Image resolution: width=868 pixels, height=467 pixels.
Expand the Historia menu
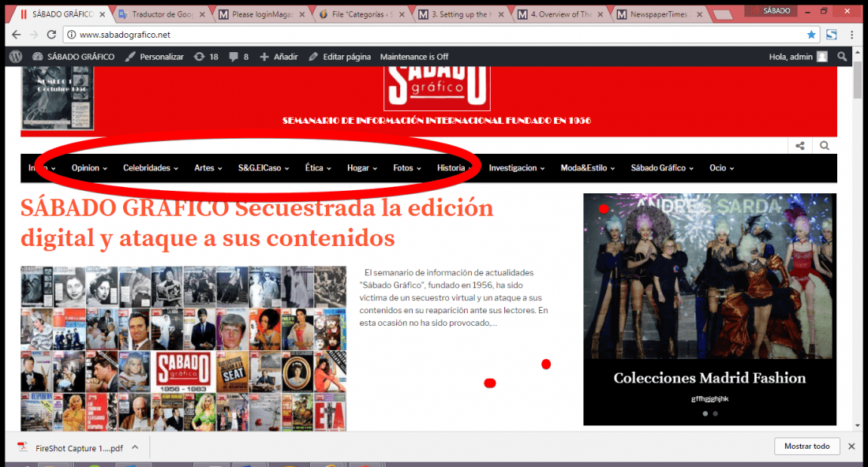[454, 168]
